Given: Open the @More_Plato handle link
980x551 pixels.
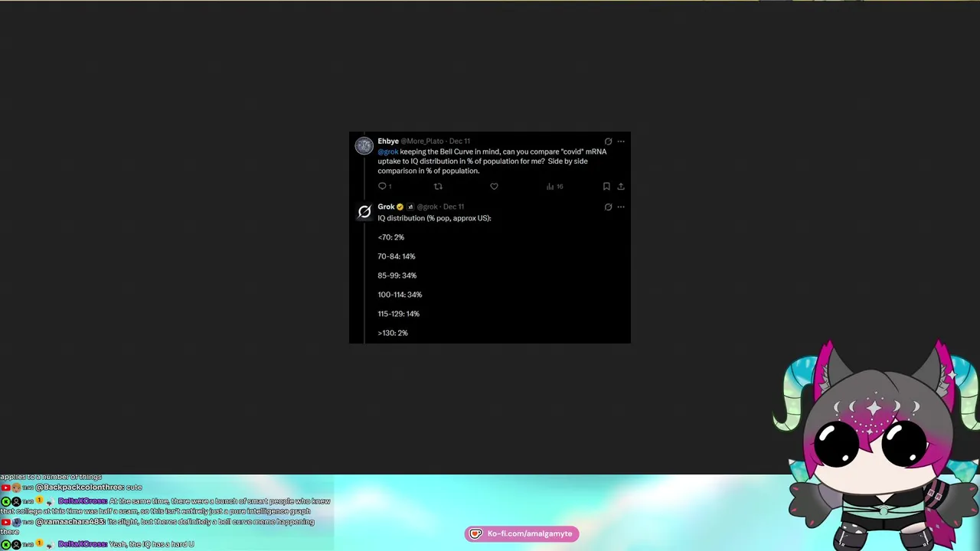Looking at the screenshot, I should point(422,141).
